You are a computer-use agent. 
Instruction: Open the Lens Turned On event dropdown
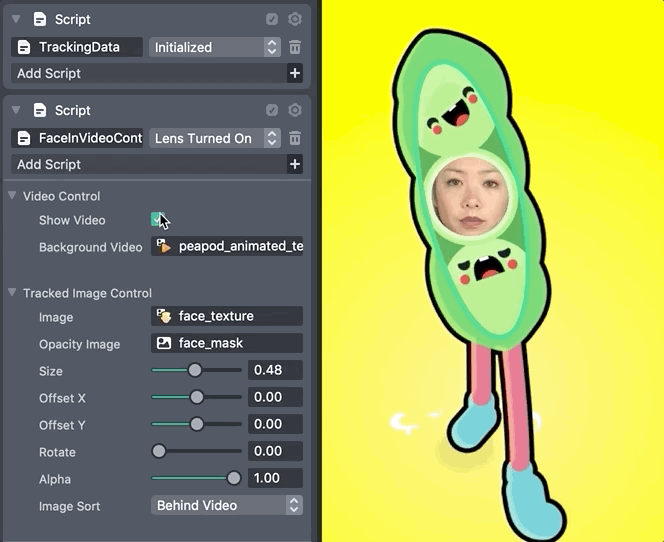215,138
